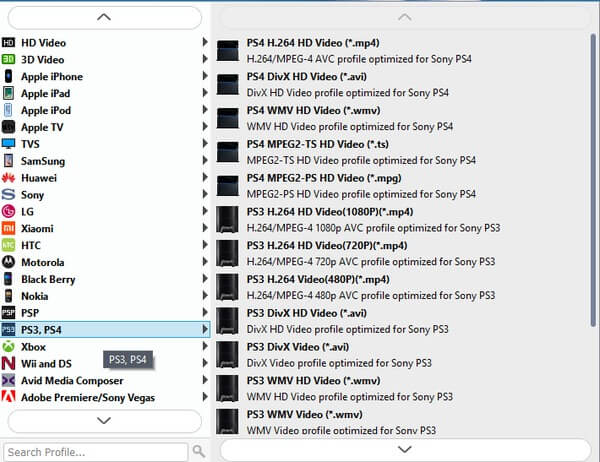Click the HD Video category icon
The height and width of the screenshot is (462, 600).
(8, 42)
